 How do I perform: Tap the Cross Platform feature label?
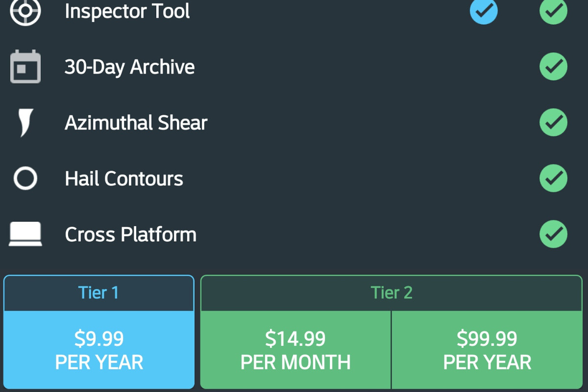coord(131,234)
